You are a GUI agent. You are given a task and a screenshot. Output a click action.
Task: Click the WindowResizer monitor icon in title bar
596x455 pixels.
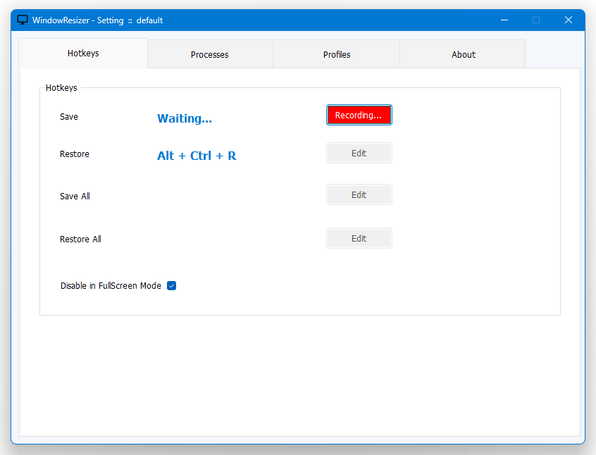22,20
